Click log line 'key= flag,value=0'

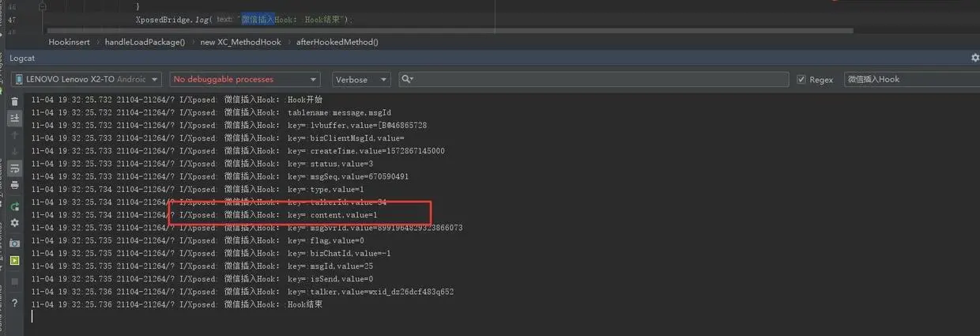tap(198, 240)
